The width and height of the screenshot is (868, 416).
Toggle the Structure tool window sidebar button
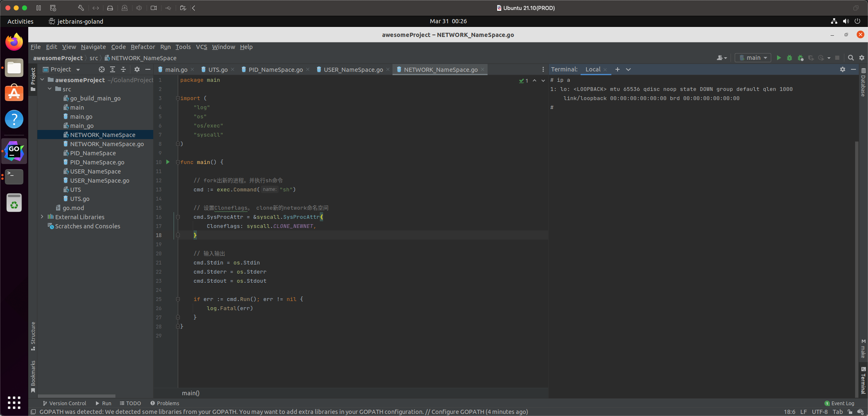click(33, 335)
